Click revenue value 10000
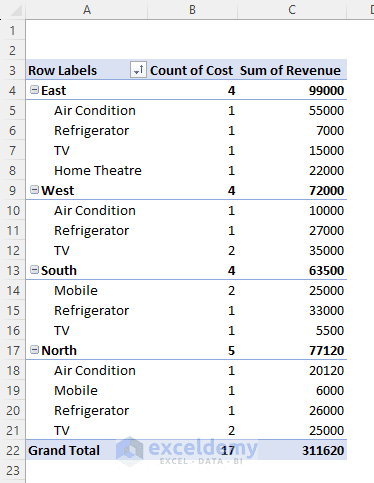 pyautogui.click(x=326, y=210)
